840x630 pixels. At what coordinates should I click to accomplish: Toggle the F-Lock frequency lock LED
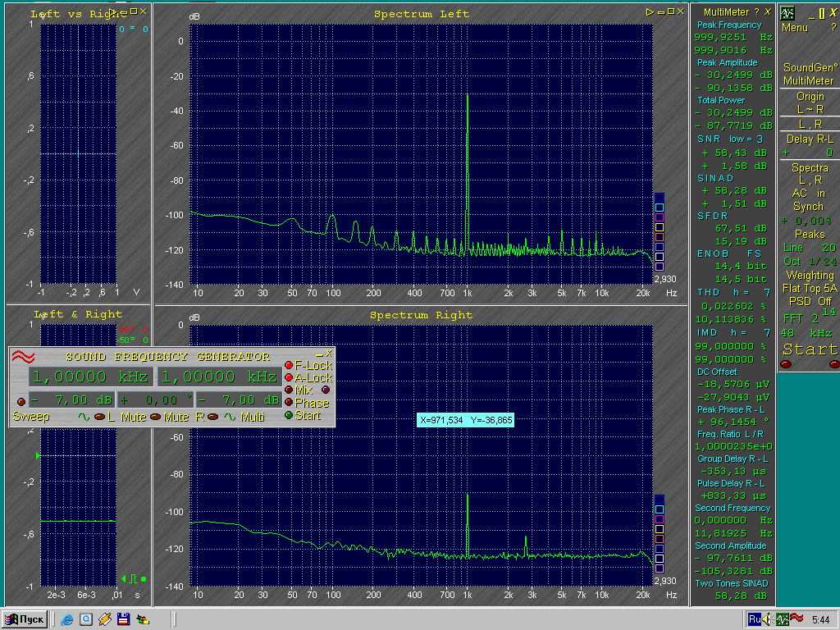coord(288,365)
